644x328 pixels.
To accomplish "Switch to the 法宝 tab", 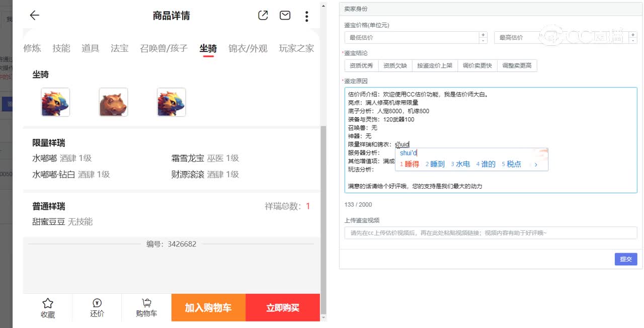I will click(119, 48).
